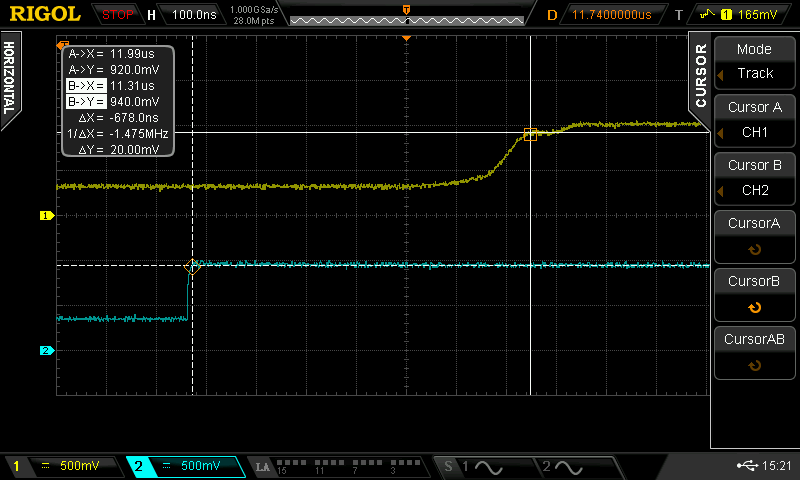
Task: Click the cursor B diamond marker on waveform
Action: (x=193, y=265)
